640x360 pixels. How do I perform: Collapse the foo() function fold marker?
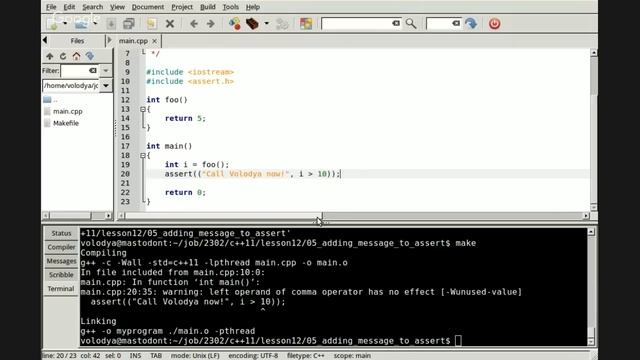(143, 109)
